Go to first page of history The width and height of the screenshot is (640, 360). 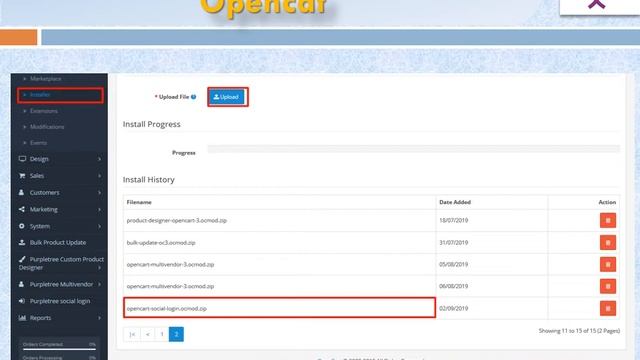[x=132, y=334]
